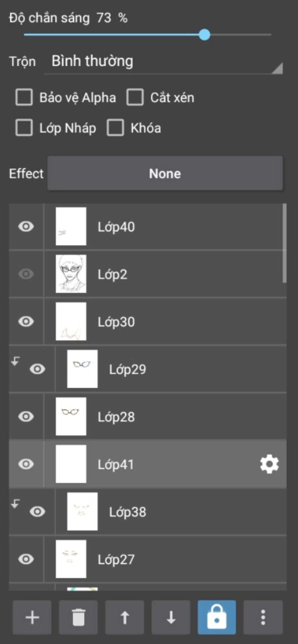The height and width of the screenshot is (644, 298).
Task: Click the clipping arrow beside Lớp29
Action: coord(15,361)
